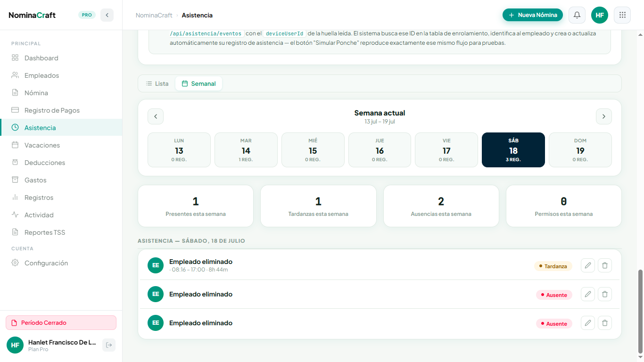This screenshot has width=644, height=362.
Task: Delete the last Ausente record
Action: tap(605, 323)
